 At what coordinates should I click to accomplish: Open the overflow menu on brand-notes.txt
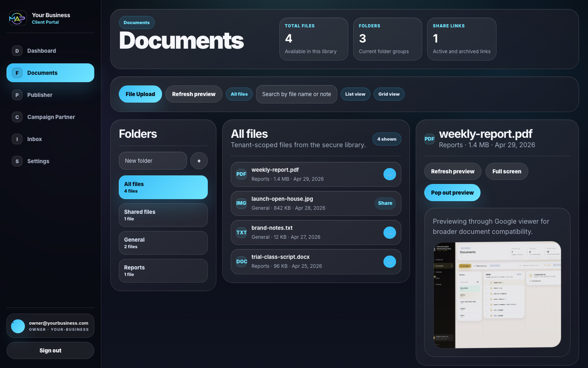tap(390, 232)
